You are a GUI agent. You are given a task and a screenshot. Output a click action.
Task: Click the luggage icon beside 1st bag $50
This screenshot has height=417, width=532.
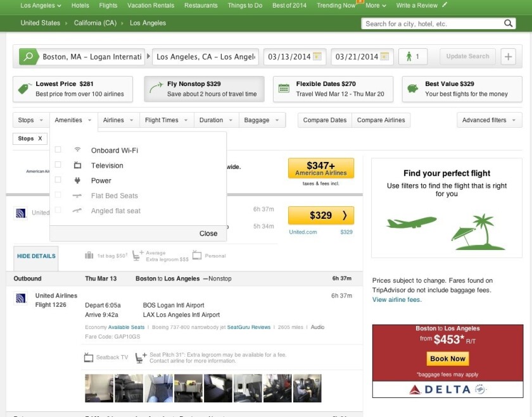pos(89,255)
